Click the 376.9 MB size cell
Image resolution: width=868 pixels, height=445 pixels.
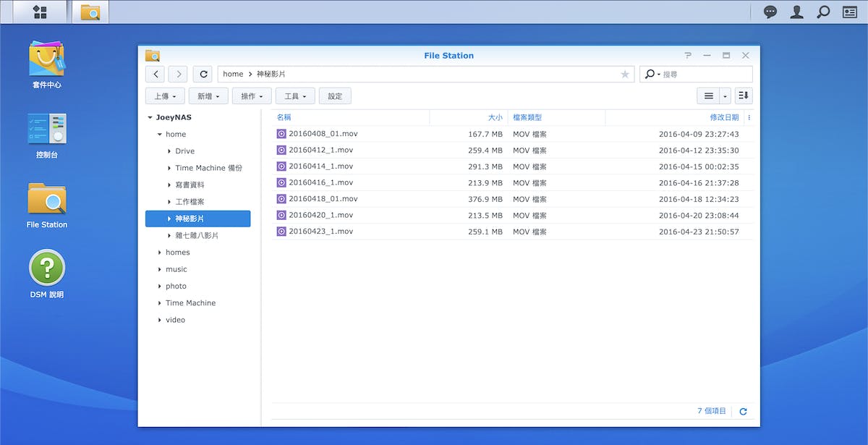(x=485, y=199)
